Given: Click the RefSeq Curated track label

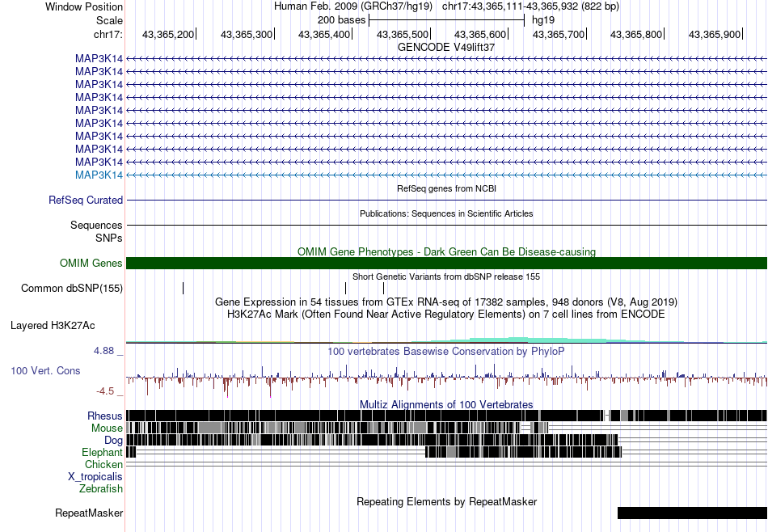Looking at the screenshot, I should pyautogui.click(x=86, y=200).
